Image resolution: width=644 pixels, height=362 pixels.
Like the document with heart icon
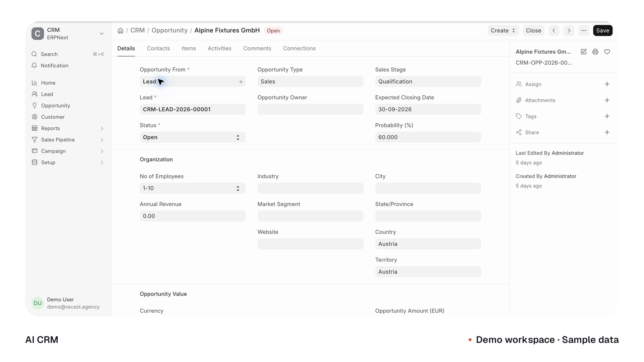coord(607,52)
